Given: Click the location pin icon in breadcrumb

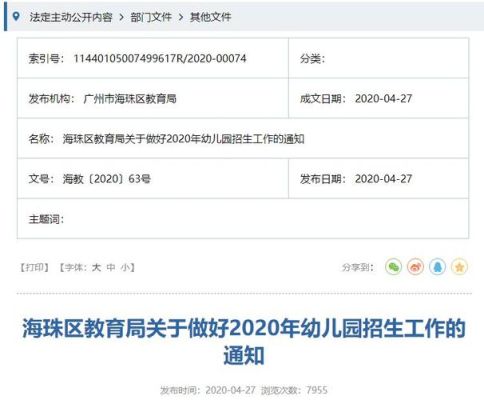Looking at the screenshot, I should point(16,16).
